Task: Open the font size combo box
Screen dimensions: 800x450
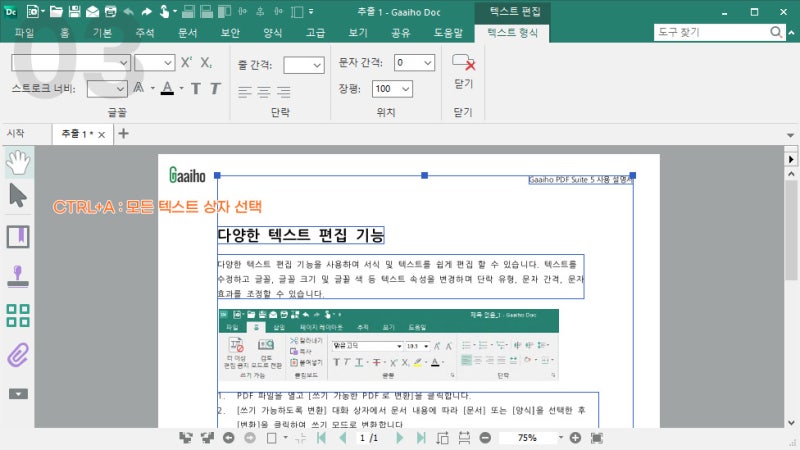Action: pos(155,63)
